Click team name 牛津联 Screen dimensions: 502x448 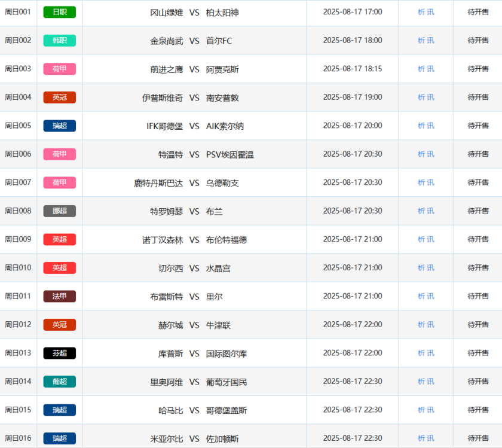pos(218,325)
